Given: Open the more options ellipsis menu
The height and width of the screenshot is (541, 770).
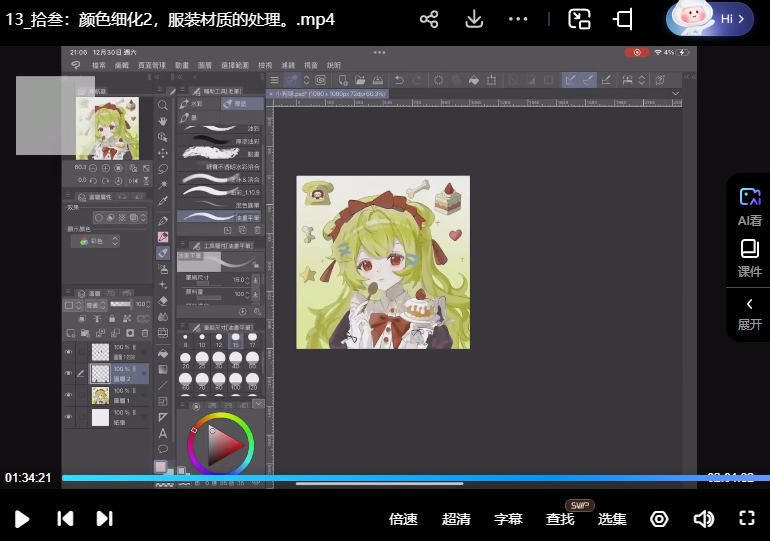Looking at the screenshot, I should [x=518, y=19].
